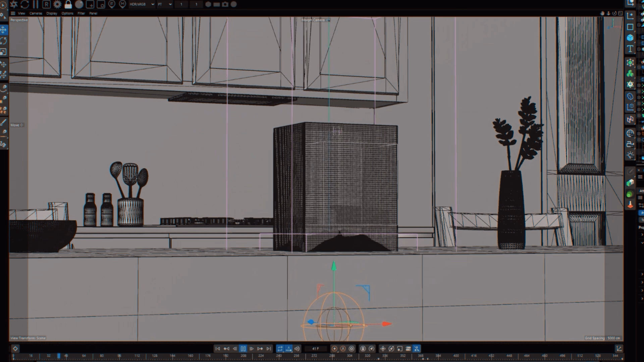Click the material picker M icon
Screen dimensions: 644x362
[122, 4]
